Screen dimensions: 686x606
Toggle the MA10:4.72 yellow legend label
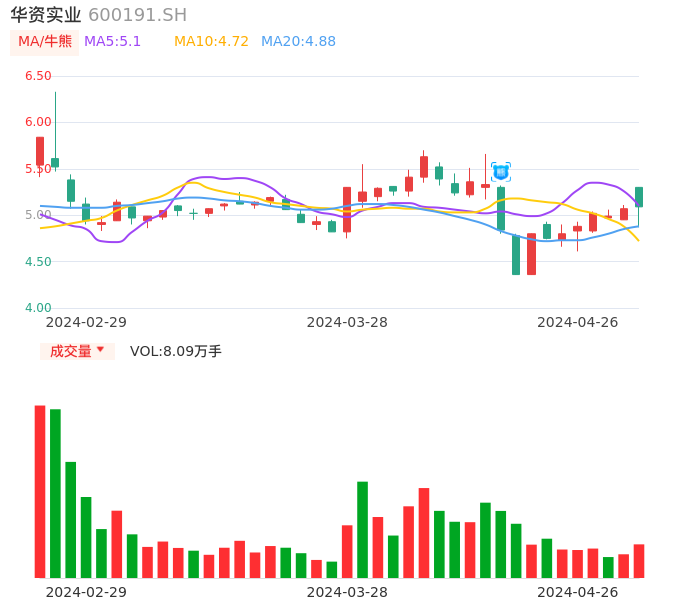(x=211, y=42)
